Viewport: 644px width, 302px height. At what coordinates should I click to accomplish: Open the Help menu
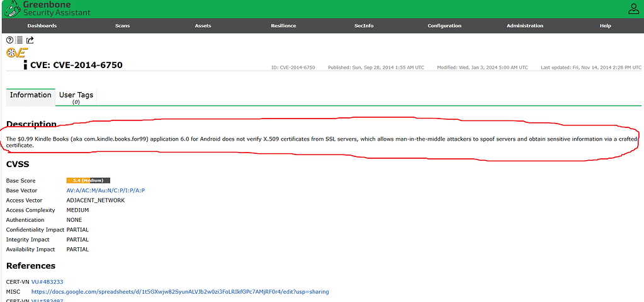pyautogui.click(x=605, y=26)
